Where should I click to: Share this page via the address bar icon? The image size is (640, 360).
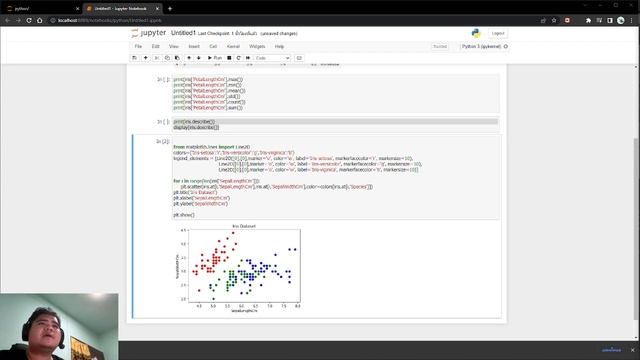[x=543, y=20]
